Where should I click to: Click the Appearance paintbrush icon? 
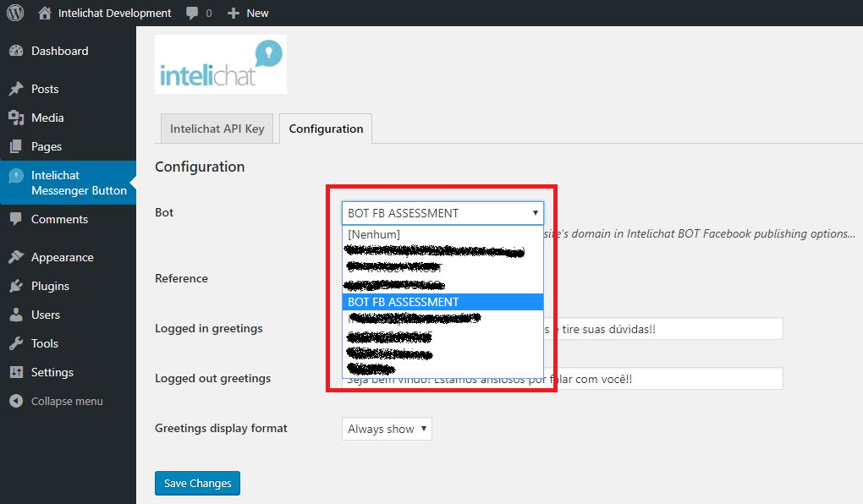[16, 257]
